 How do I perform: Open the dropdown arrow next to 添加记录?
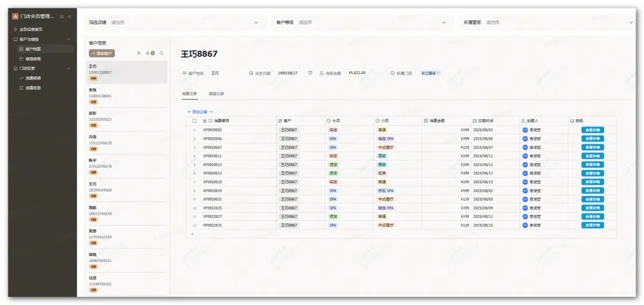click(212, 112)
